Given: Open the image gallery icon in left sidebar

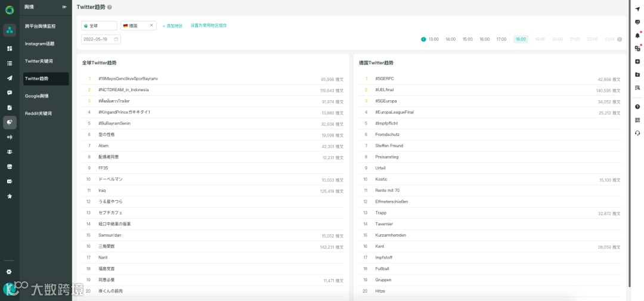Looking at the screenshot, I should [10, 167].
